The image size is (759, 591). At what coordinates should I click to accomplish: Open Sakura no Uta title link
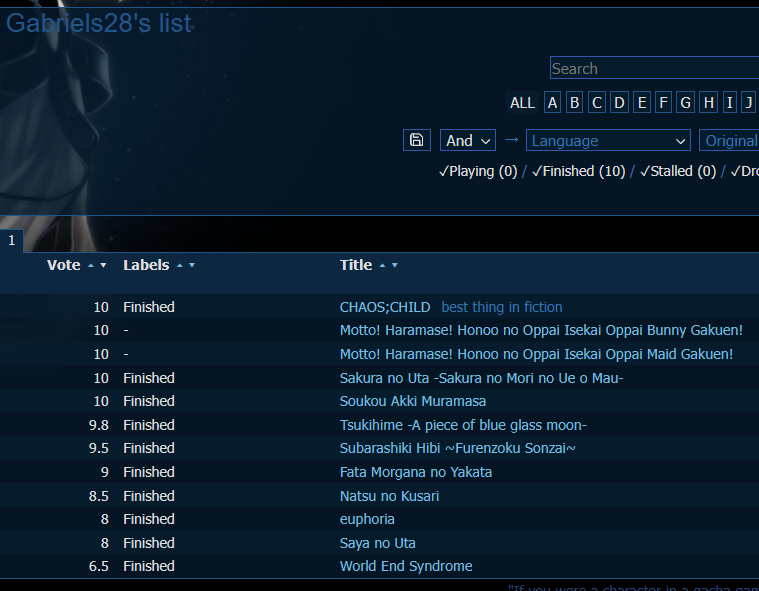(481, 378)
